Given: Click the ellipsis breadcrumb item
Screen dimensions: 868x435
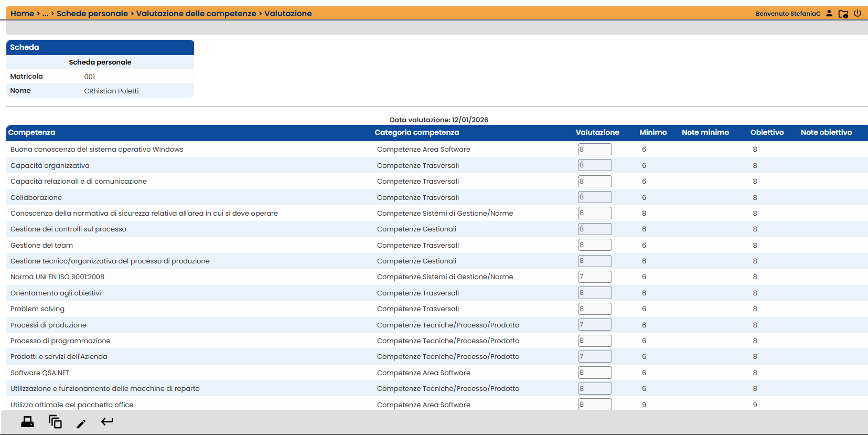Looking at the screenshot, I should point(45,14).
